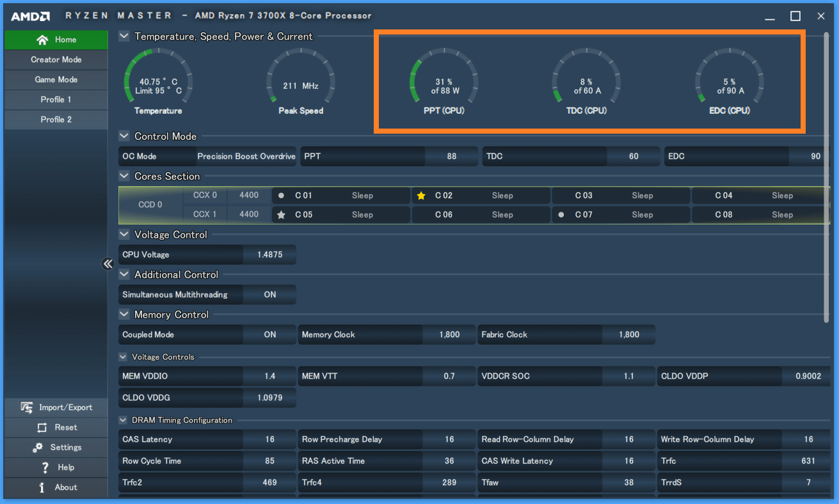The height and width of the screenshot is (504, 839).
Task: Click the EDC value 90 field
Action: tap(810, 156)
